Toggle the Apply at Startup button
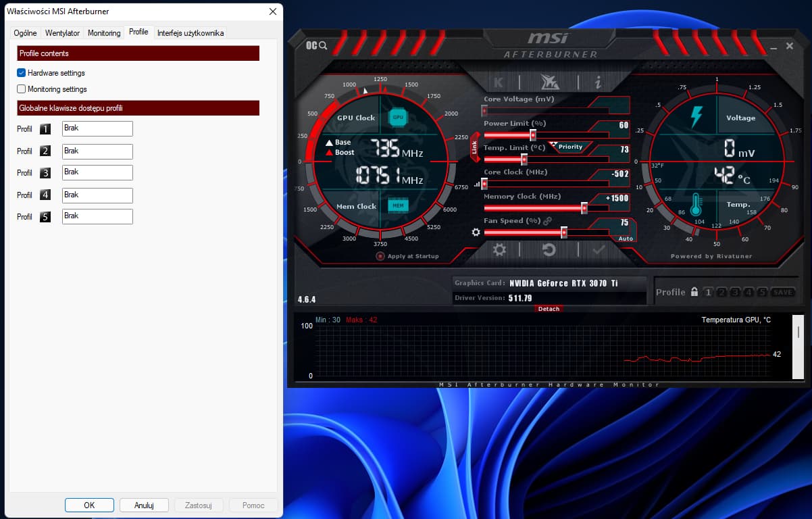Viewport: 812px width, 519px height. [380, 256]
